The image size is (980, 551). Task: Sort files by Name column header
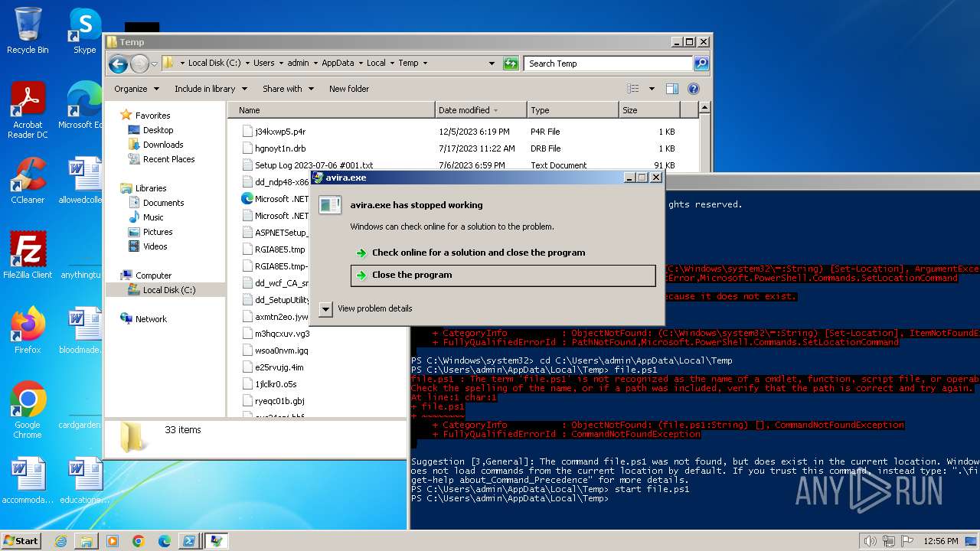tap(332, 110)
